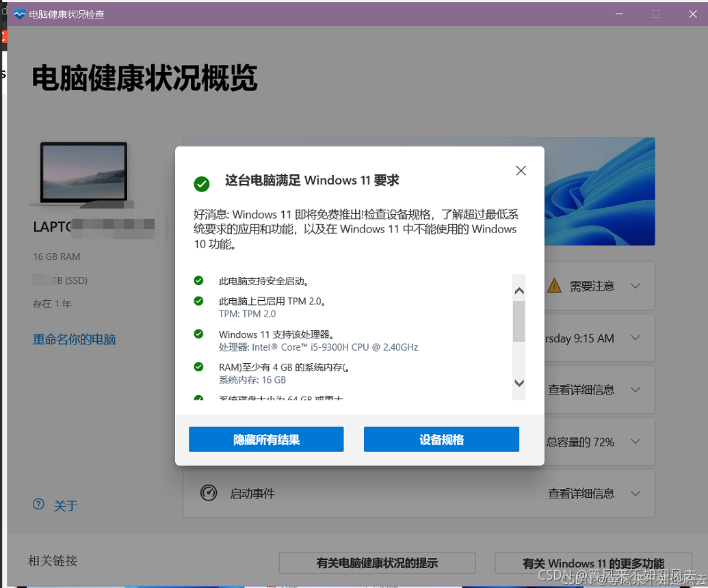Click the scroll down arrow in results list
The image size is (708, 588).
[x=519, y=383]
